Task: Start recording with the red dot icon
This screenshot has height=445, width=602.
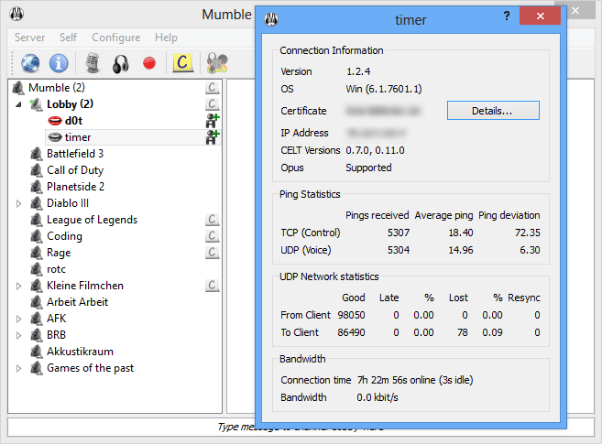Action: (x=149, y=63)
